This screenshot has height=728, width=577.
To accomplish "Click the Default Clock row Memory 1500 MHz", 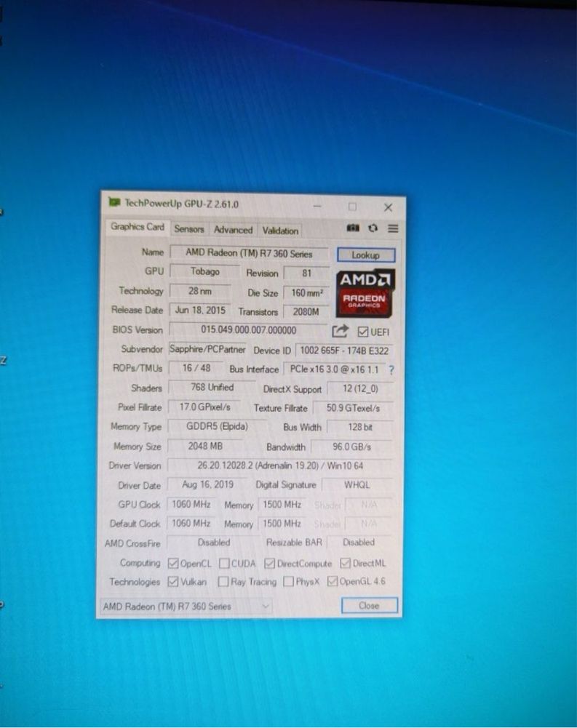I will pyautogui.click(x=282, y=524).
